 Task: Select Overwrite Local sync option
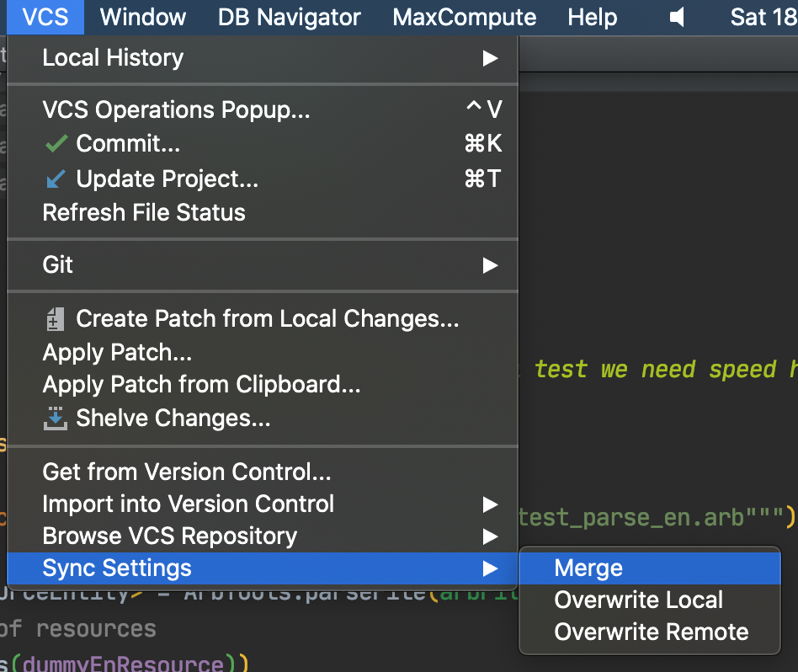tap(638, 600)
